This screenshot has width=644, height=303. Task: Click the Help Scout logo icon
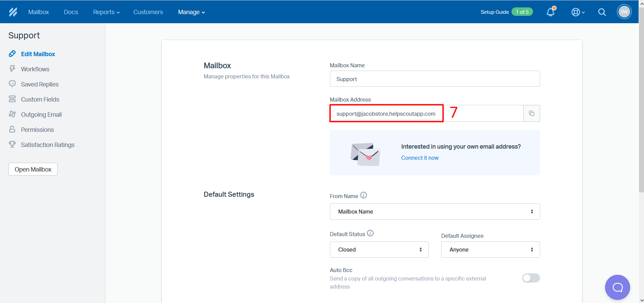click(x=13, y=12)
